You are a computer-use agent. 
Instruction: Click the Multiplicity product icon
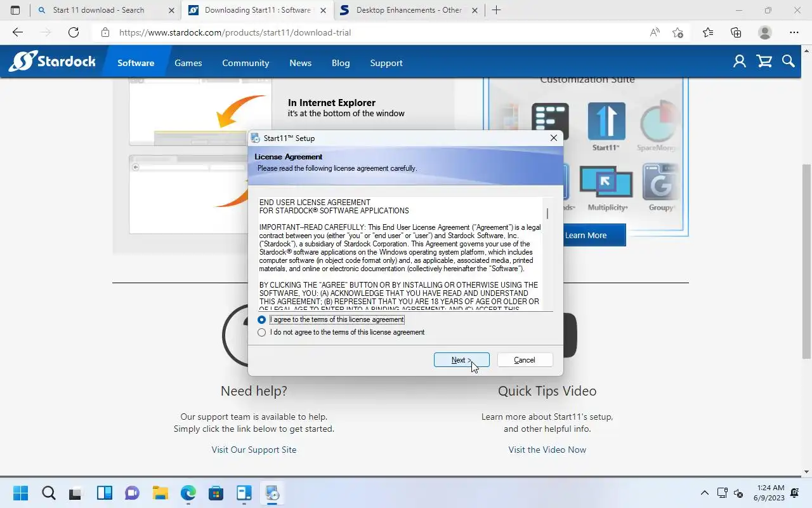(x=606, y=183)
